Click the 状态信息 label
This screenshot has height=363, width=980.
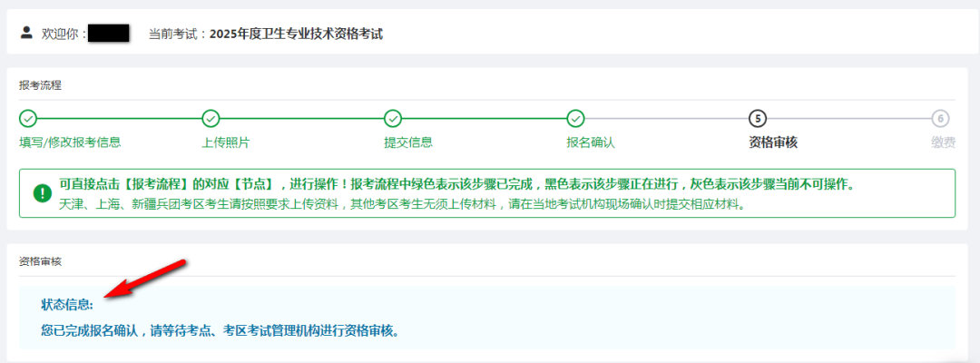[67, 305]
